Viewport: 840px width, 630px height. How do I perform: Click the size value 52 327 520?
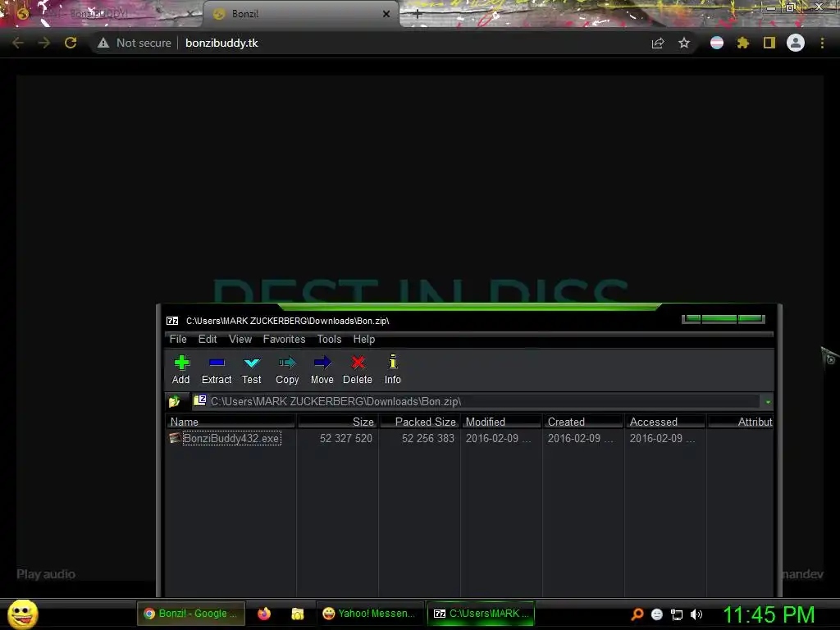click(x=345, y=438)
